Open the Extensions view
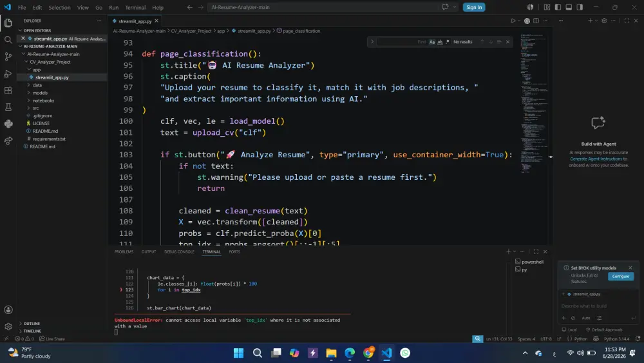 (x=8, y=90)
